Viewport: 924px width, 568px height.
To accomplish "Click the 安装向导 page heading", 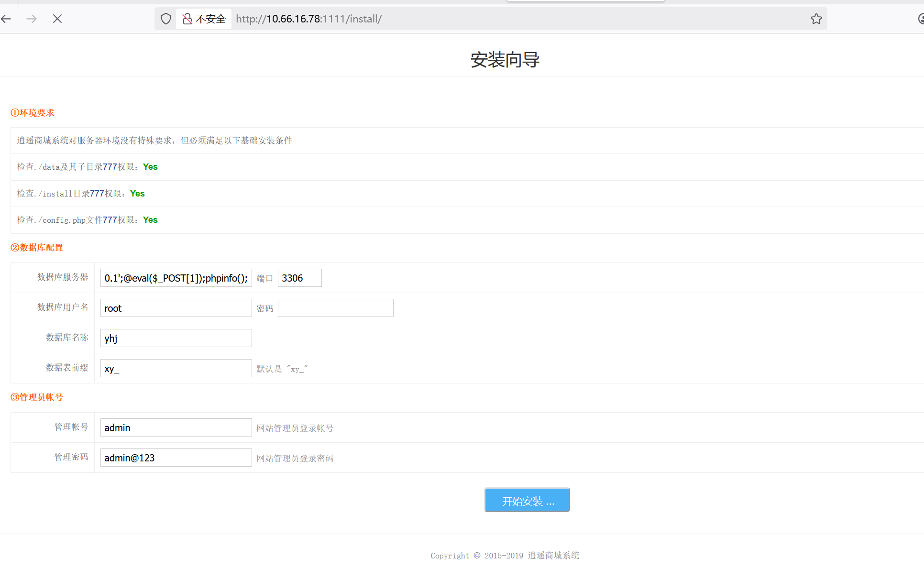I will [505, 60].
